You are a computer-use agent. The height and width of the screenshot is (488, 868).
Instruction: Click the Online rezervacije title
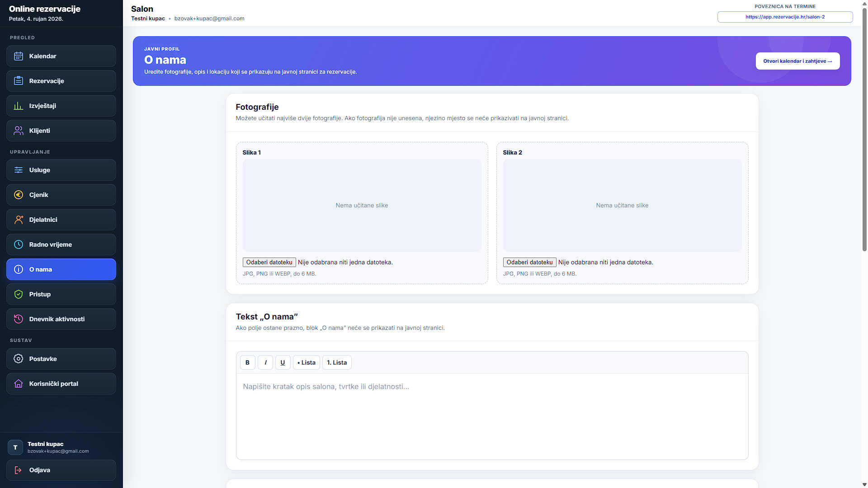[x=45, y=9]
